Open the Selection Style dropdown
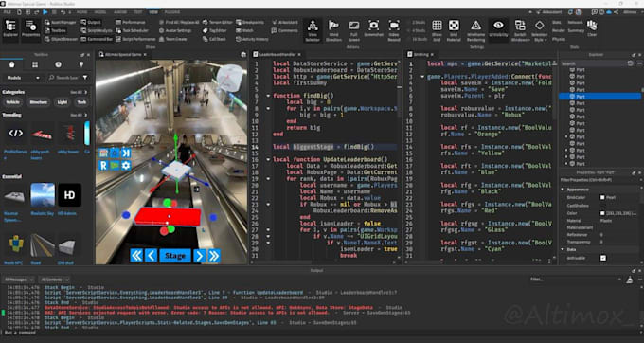 click(539, 29)
